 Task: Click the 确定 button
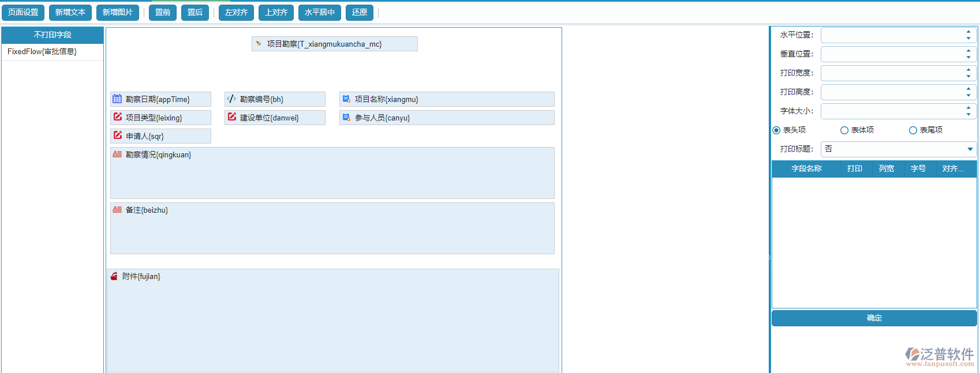pyautogui.click(x=874, y=318)
